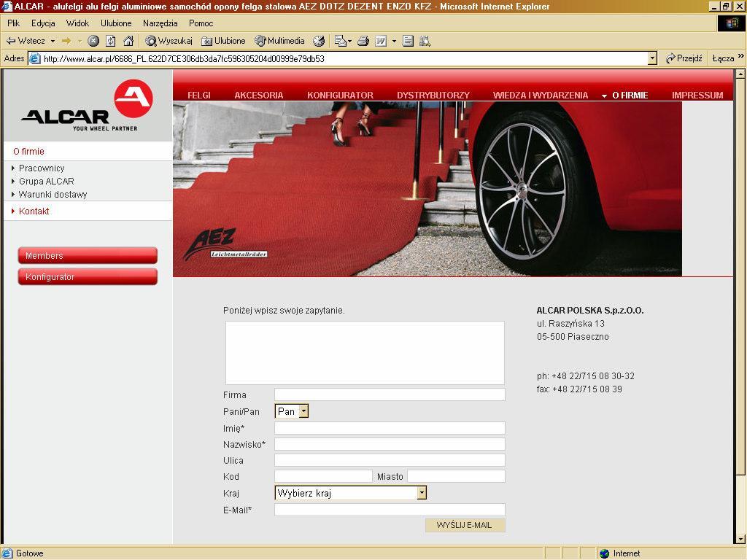Open the Grupa ALCAR sidebar link
The height and width of the screenshot is (560, 747).
coord(46,182)
